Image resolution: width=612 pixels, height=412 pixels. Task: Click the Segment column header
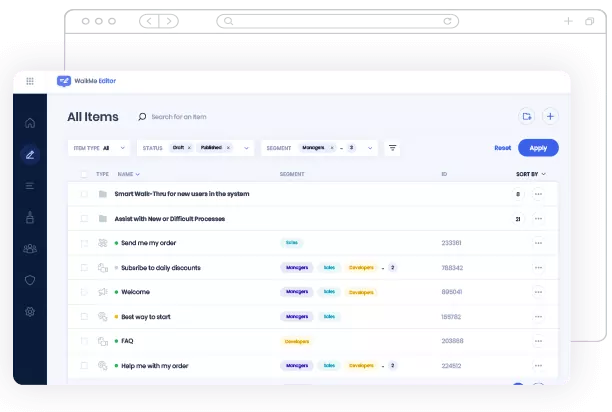pos(292,174)
